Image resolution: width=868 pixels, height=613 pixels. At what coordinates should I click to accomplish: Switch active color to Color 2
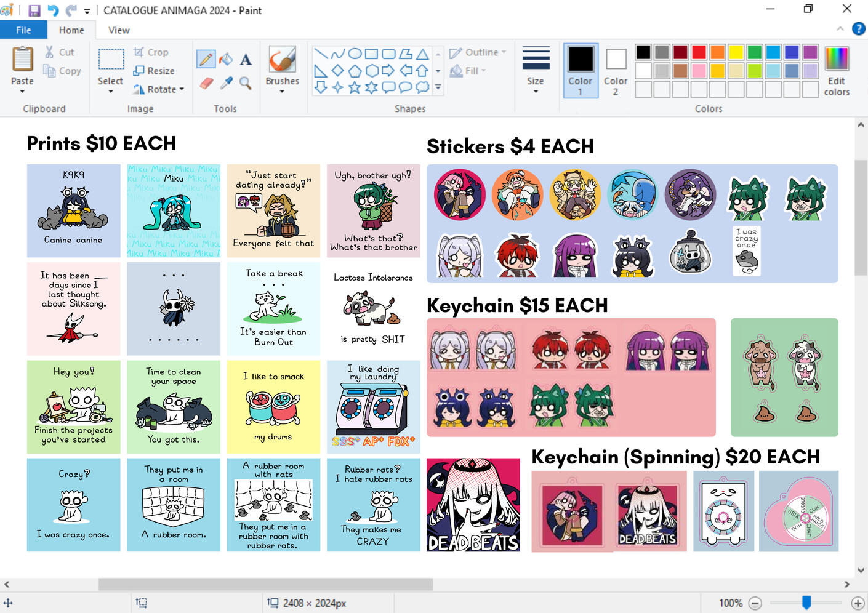(615, 71)
